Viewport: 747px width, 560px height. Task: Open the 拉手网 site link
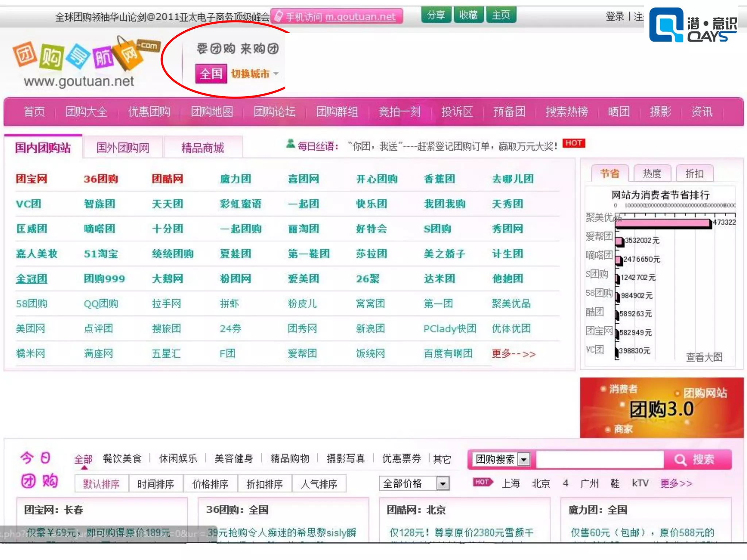tap(166, 304)
